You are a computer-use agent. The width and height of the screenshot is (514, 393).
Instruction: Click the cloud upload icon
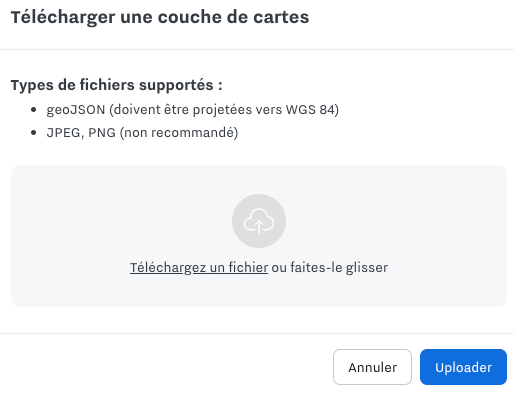click(x=259, y=221)
